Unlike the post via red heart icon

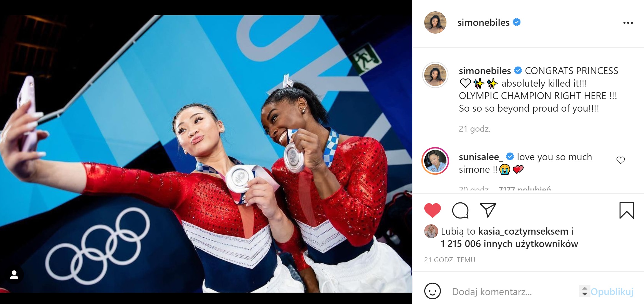coord(432,210)
